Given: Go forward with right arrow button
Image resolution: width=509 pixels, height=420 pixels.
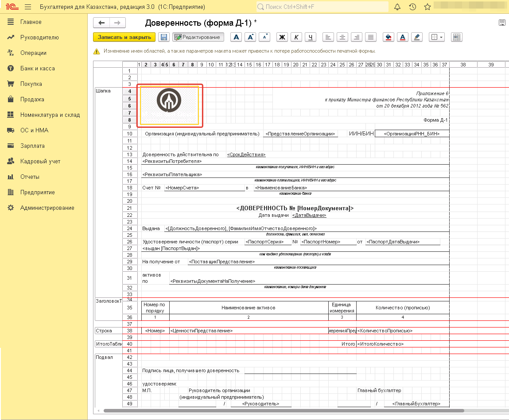Looking at the screenshot, I should (117, 23).
